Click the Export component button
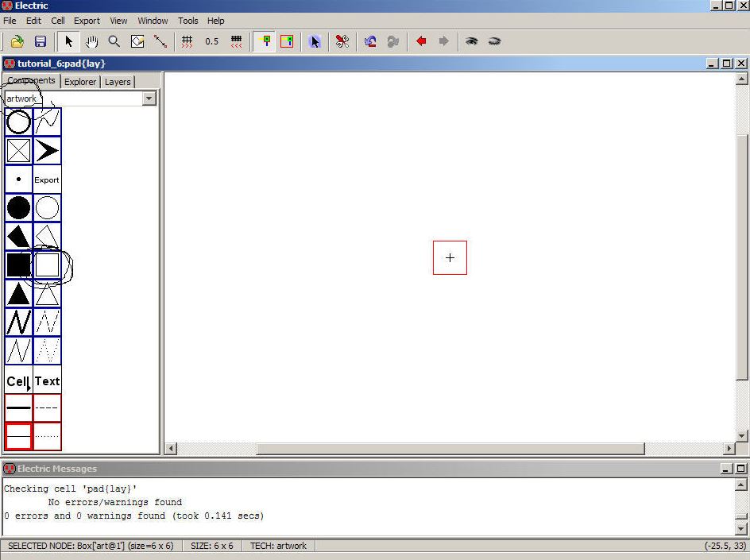Image resolution: width=750 pixels, height=560 pixels. tap(47, 180)
